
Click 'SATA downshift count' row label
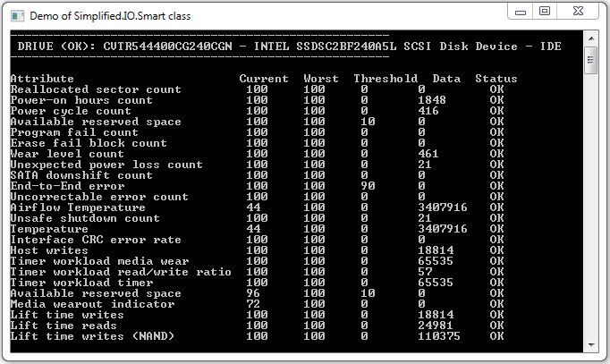(81, 175)
